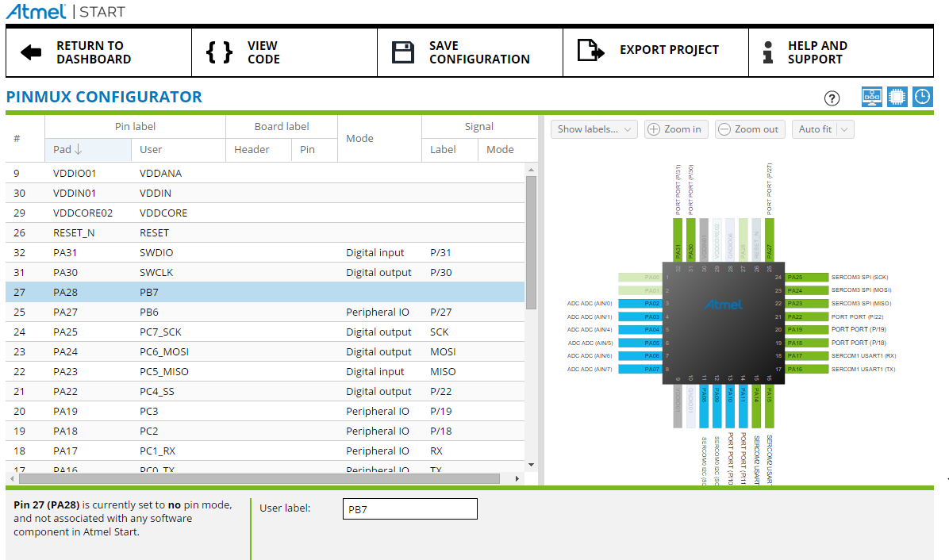949x560 pixels.
Task: Click scroll up arrow of pin table
Action: tap(532, 170)
